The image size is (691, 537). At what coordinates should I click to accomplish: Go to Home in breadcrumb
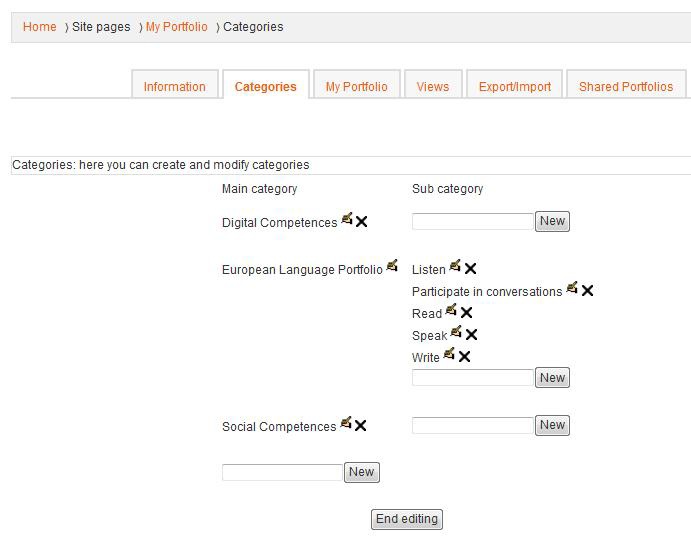tap(40, 27)
